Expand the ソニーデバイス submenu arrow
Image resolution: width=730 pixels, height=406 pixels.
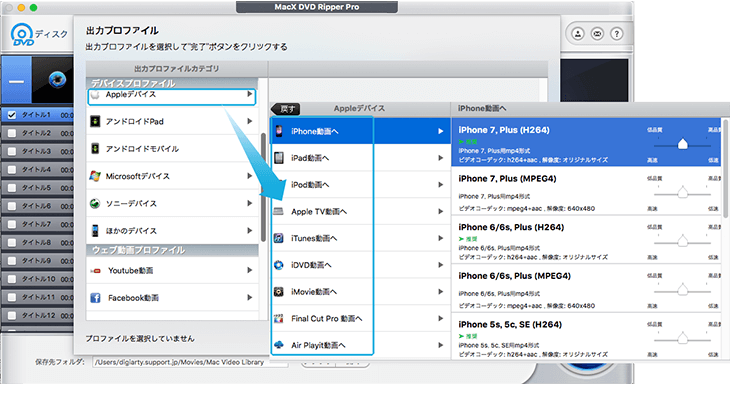point(249,203)
